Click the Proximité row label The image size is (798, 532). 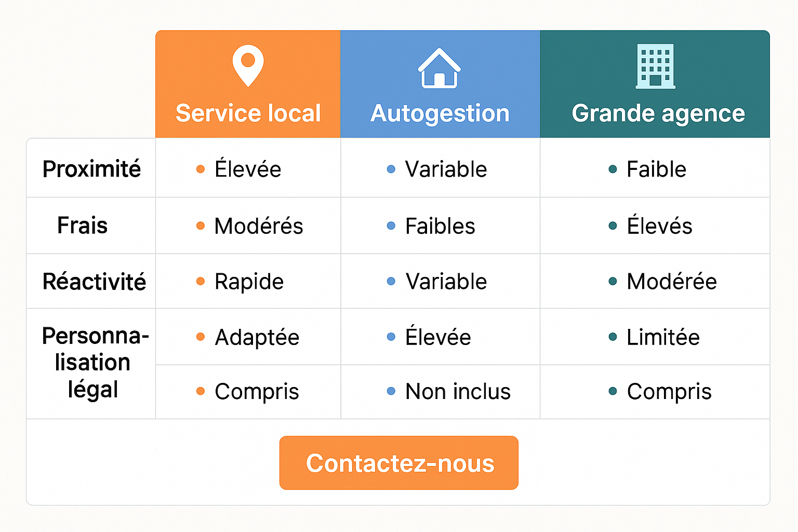pyautogui.click(x=91, y=169)
